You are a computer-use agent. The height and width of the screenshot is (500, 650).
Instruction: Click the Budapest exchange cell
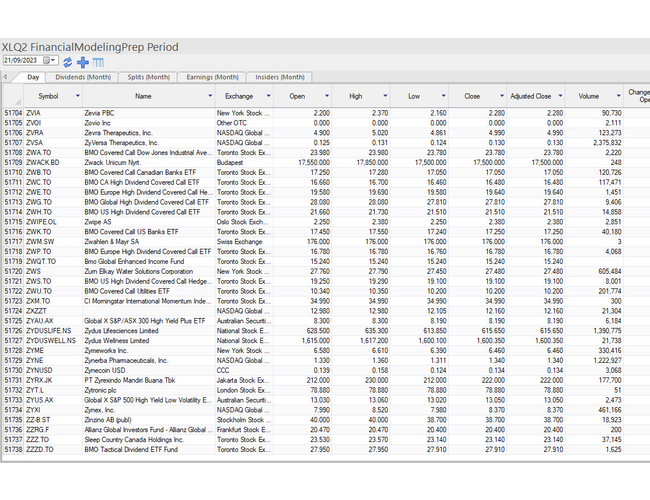(x=244, y=163)
